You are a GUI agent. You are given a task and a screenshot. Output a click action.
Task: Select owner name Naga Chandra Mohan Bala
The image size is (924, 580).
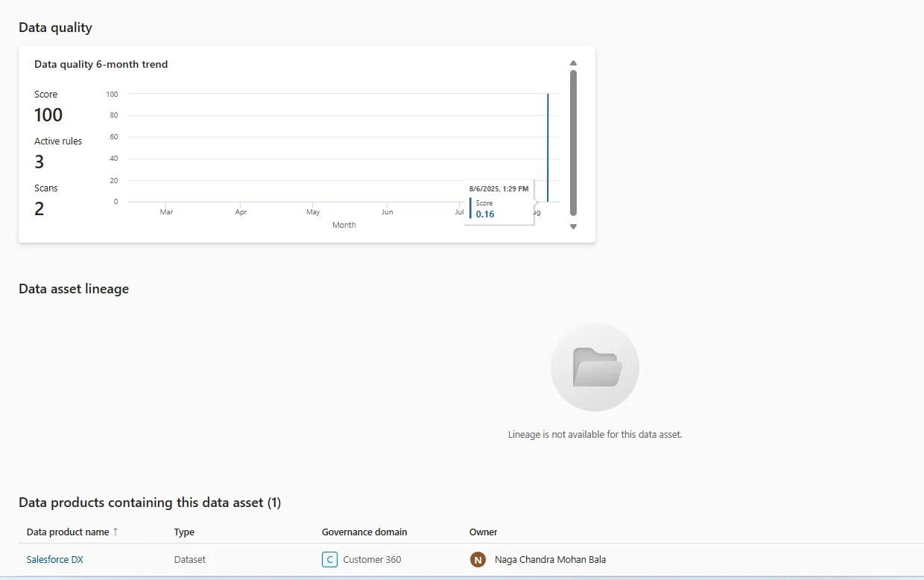[x=550, y=559]
